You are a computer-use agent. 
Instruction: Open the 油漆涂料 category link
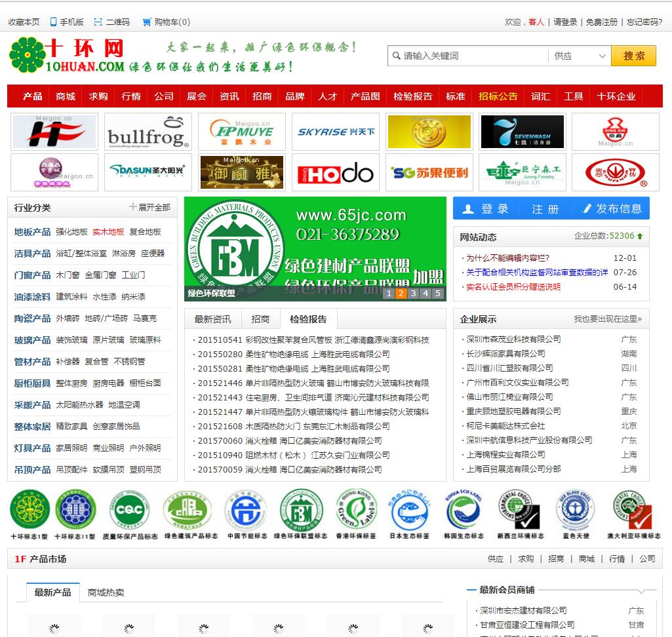pyautogui.click(x=32, y=296)
